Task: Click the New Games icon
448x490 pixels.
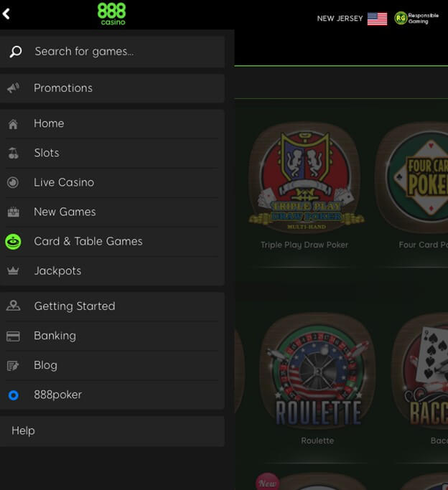Action: [x=13, y=212]
